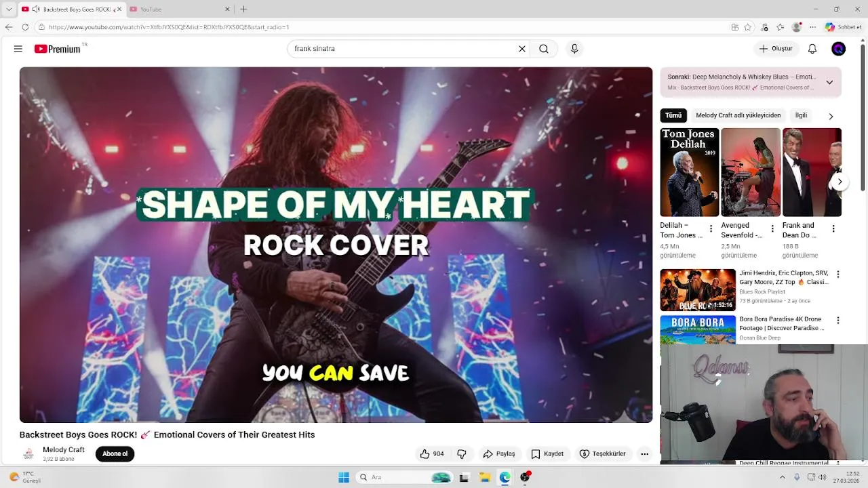Viewport: 868px width, 488px height.
Task: Click in the frank sinatra search field
Action: 403,49
